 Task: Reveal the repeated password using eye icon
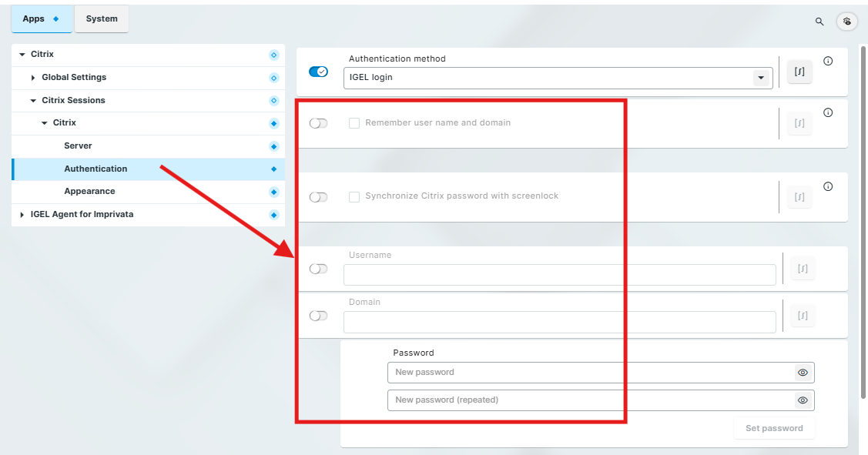click(x=803, y=400)
